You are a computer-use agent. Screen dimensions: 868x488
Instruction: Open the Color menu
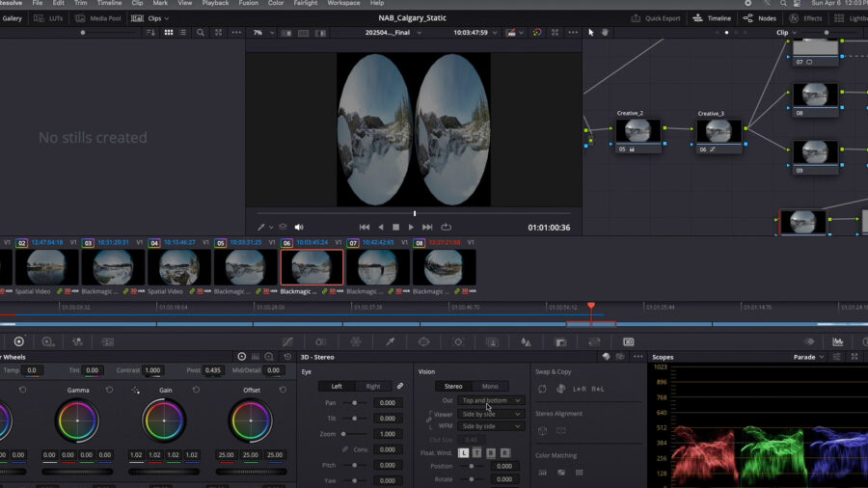pos(276,3)
